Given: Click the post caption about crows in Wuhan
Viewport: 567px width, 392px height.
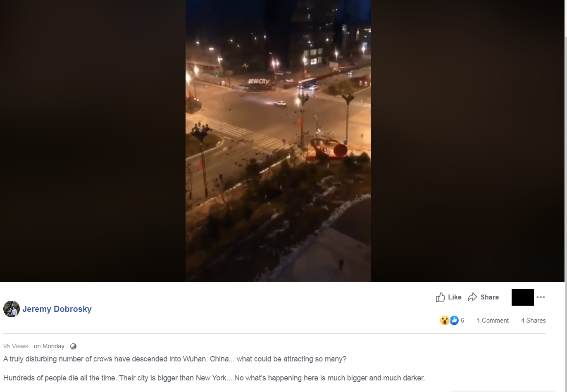Looking at the screenshot, I should tap(175, 359).
